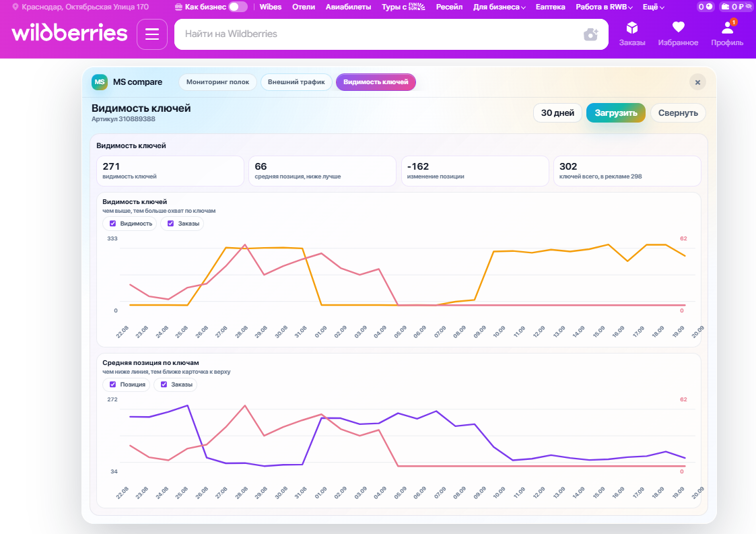Viewport: 756px width, 534px height.
Task: Click the location pin address Краснодар
Action: click(80, 7)
